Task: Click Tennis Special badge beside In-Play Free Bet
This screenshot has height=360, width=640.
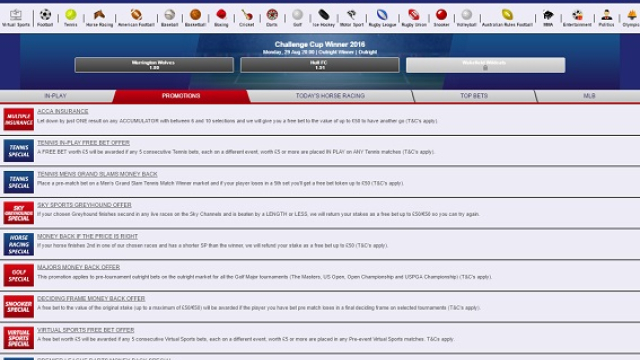Action: tap(19, 151)
